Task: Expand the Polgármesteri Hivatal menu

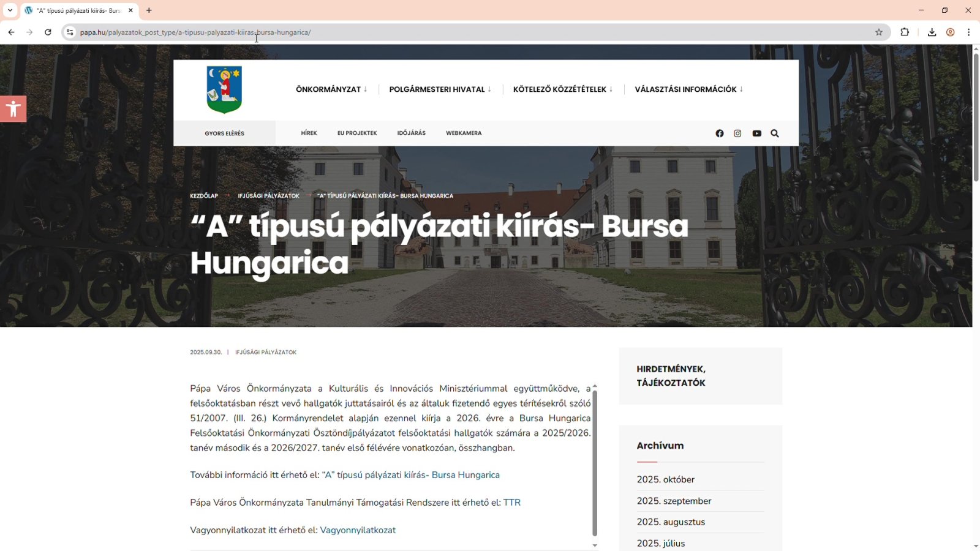Action: click(440, 89)
